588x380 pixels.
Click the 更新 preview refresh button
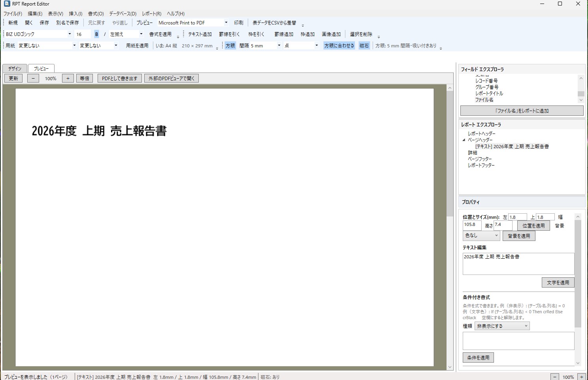point(13,78)
